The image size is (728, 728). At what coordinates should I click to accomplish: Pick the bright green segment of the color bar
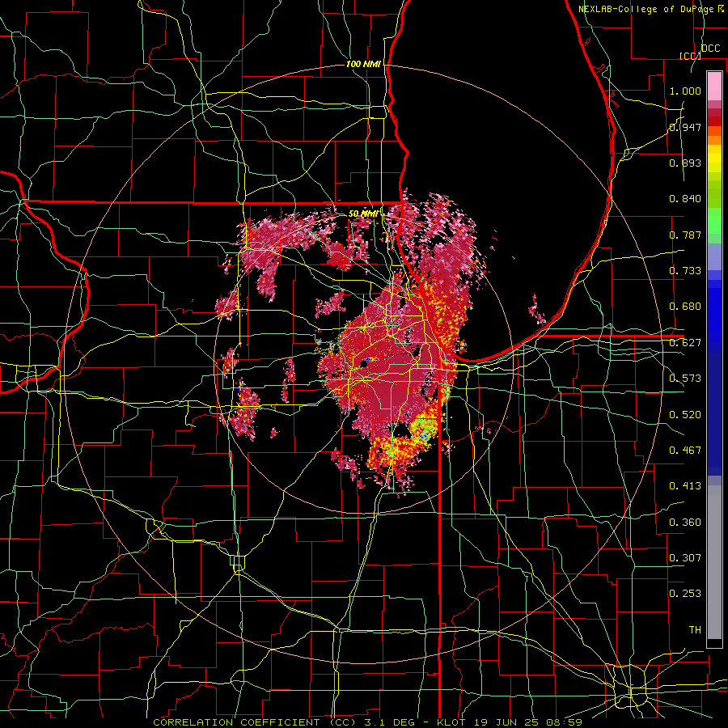[x=714, y=221]
